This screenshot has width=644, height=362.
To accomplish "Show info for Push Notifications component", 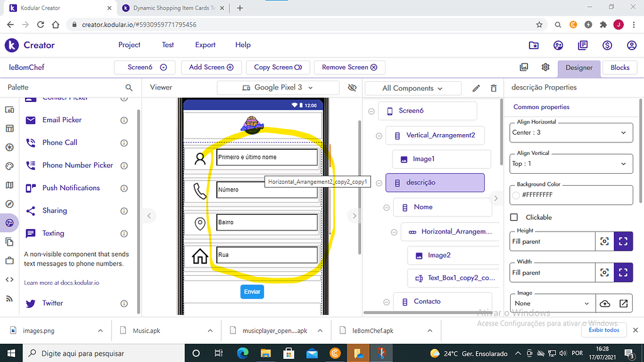I will [x=124, y=188].
